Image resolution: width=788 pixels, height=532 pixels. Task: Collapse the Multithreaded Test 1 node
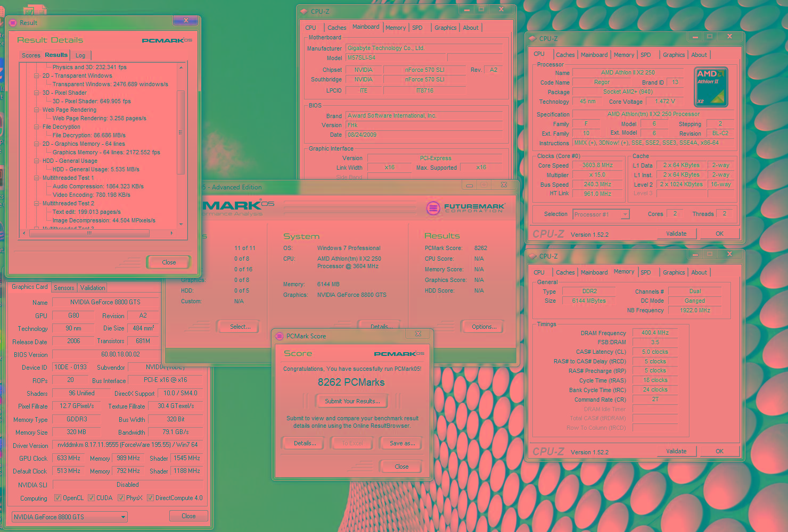[x=37, y=178]
